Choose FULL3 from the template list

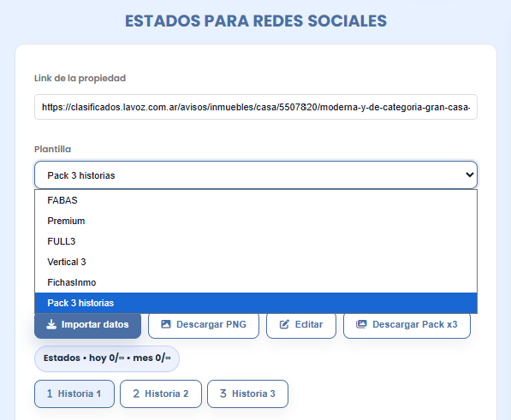(256, 241)
